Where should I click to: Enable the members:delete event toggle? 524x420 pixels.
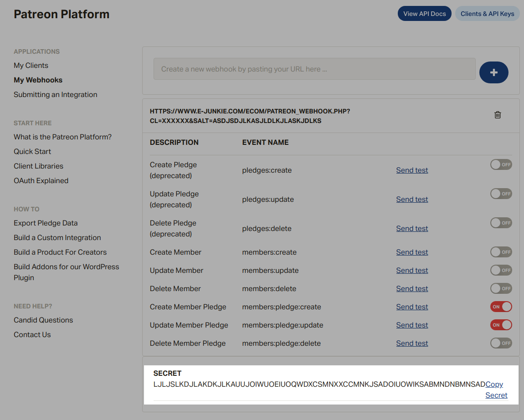coord(501,288)
